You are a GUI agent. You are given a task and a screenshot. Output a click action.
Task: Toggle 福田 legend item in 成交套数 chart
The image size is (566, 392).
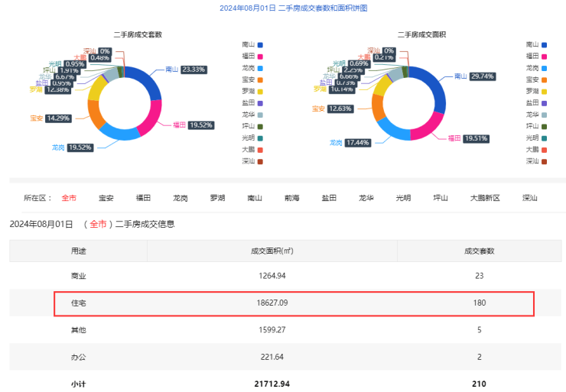(x=260, y=56)
